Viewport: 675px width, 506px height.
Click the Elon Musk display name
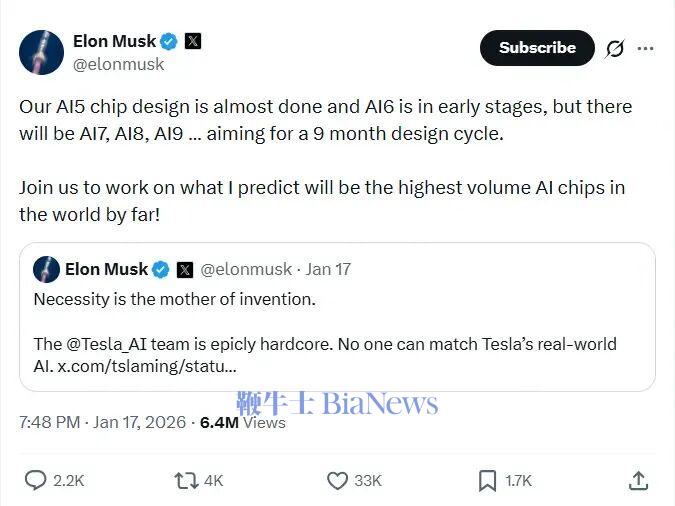pyautogui.click(x=114, y=41)
